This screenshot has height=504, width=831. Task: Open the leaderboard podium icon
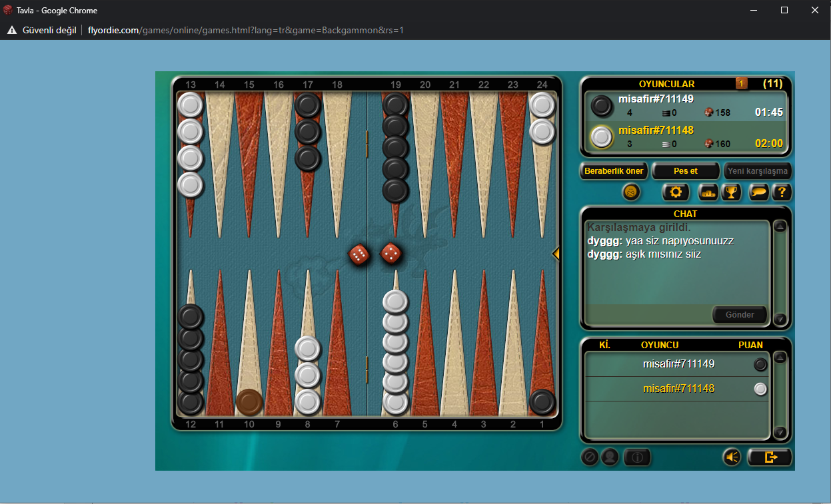click(x=707, y=192)
